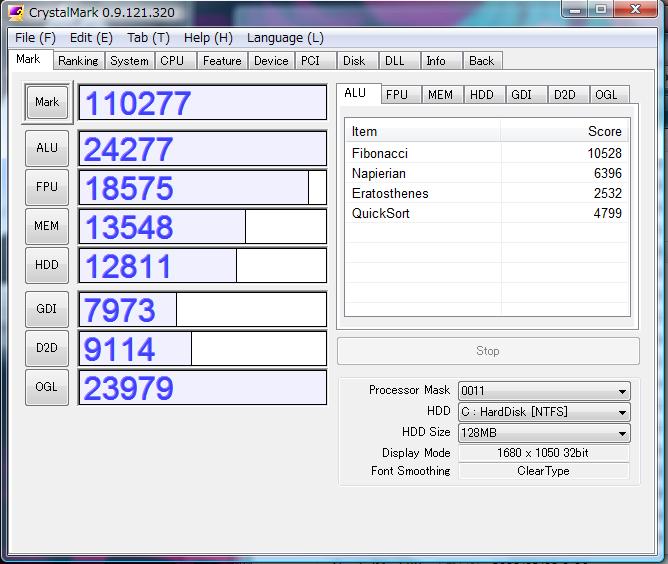Image resolution: width=668 pixels, height=564 pixels.
Task: Click the QuickSort score 4799
Action: [608, 213]
